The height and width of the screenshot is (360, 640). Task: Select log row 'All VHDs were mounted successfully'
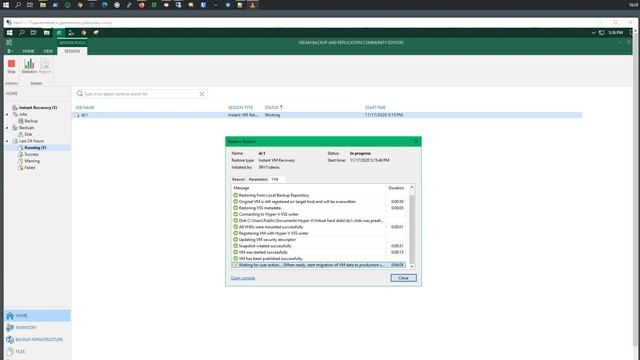coord(319,227)
